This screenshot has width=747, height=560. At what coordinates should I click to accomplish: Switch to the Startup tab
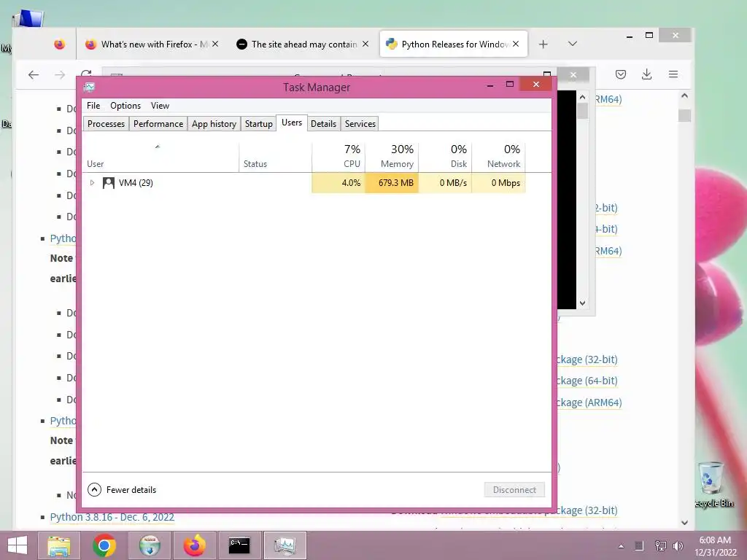259,124
